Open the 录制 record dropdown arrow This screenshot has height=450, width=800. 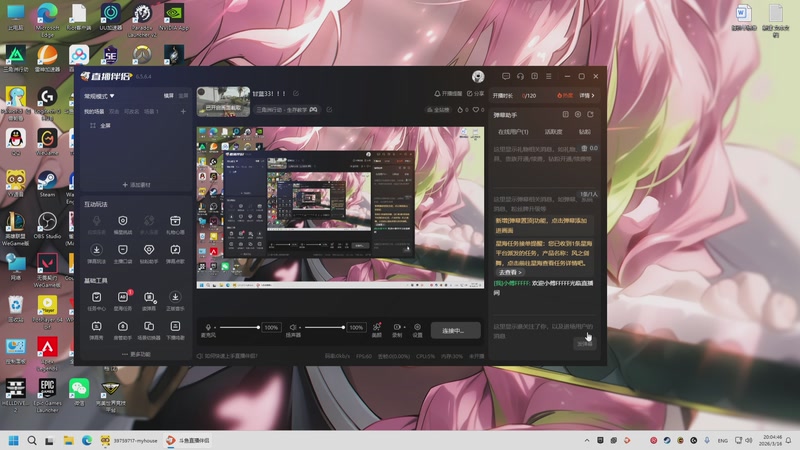[x=404, y=327]
